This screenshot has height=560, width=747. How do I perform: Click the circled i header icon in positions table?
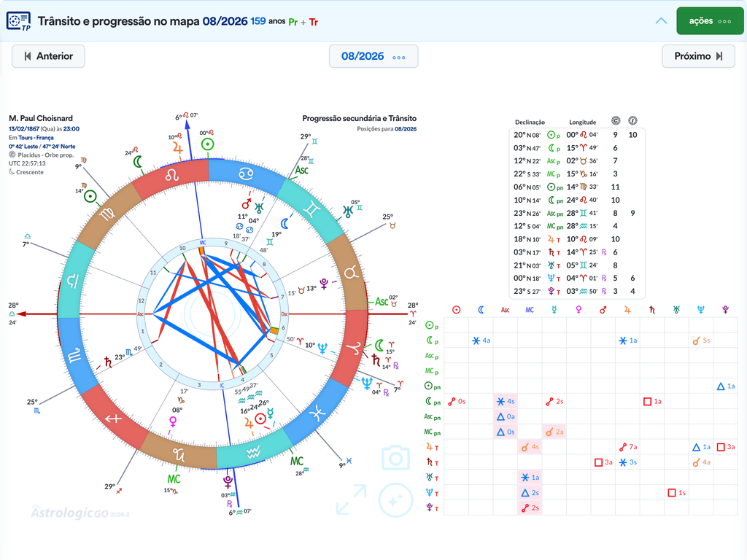coord(632,121)
